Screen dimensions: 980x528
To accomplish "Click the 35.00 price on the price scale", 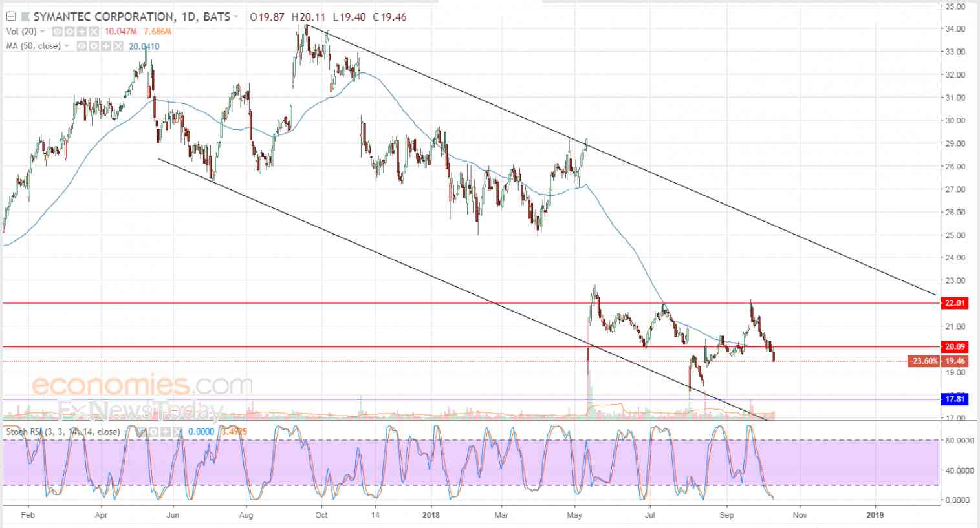I will (x=955, y=6).
